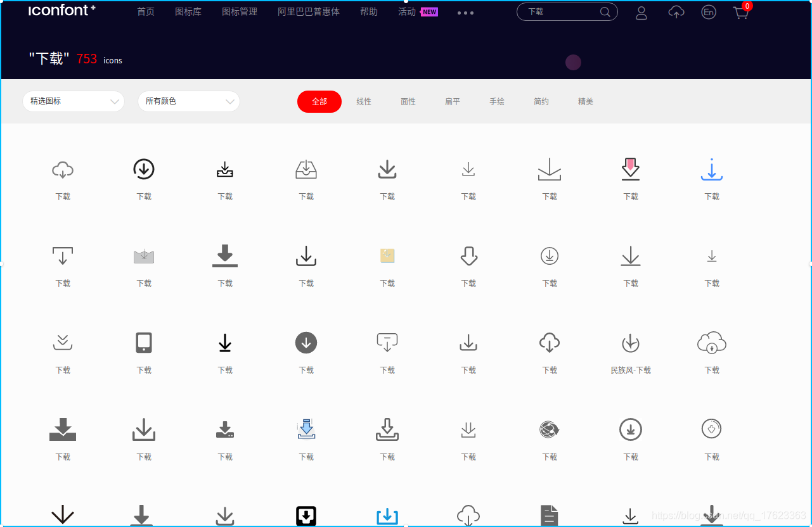Select the double chevron tray icon
The width and height of the screenshot is (812, 527).
pos(63,343)
